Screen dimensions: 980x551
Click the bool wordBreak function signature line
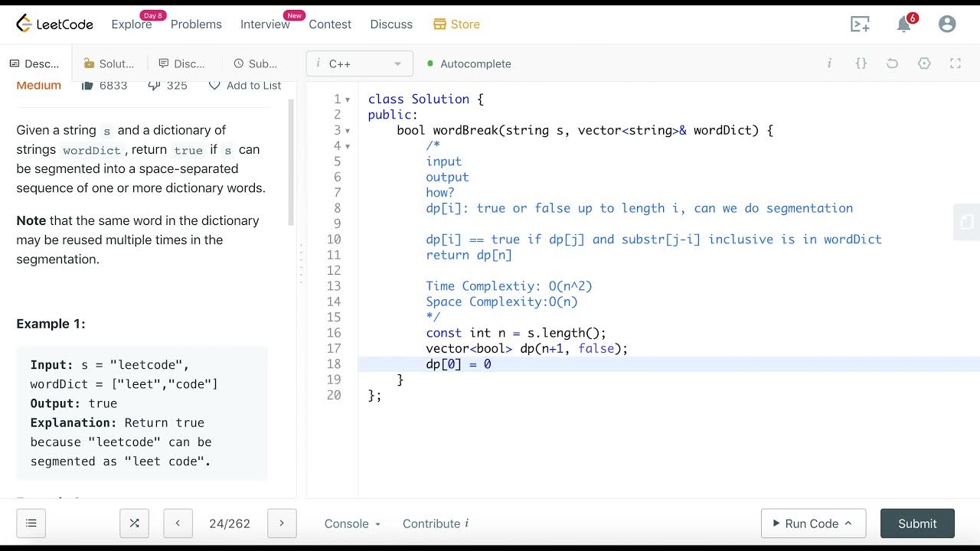tap(585, 130)
